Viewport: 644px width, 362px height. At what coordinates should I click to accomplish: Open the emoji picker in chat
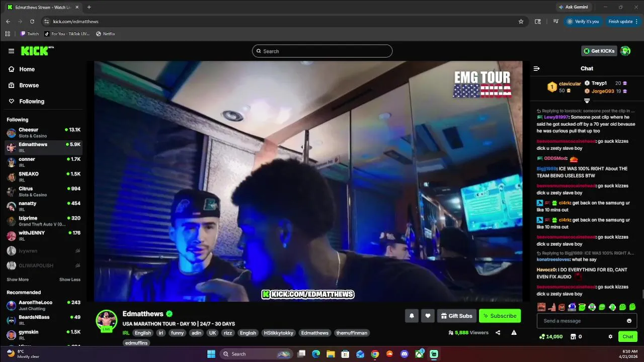(x=629, y=321)
